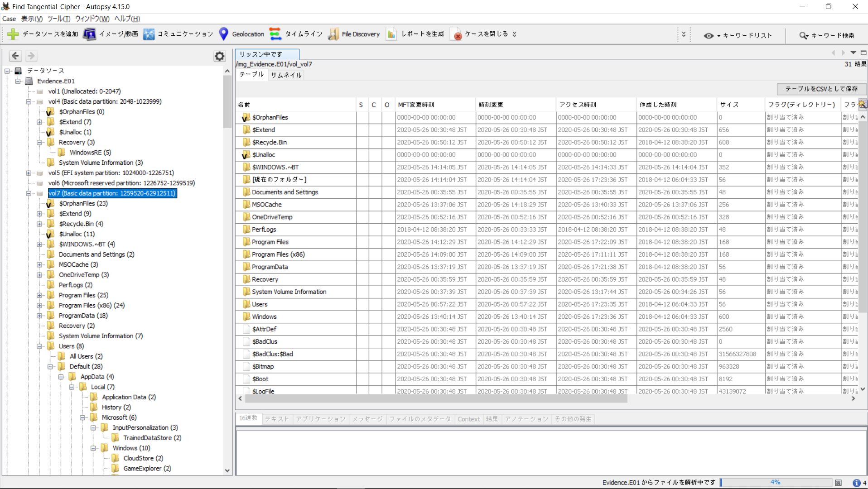
Task: Open the result pane tab list arrow
Action: pyautogui.click(x=854, y=53)
